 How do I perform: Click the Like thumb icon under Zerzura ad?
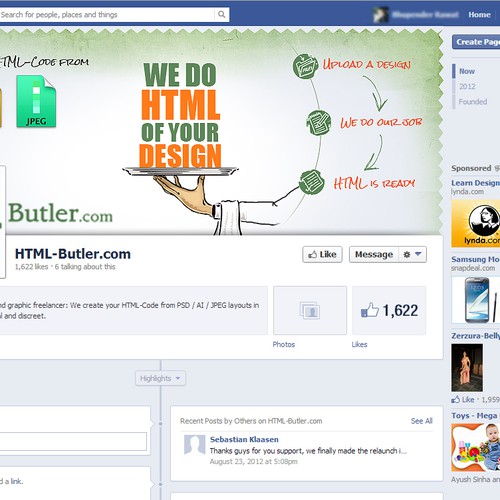(455, 399)
